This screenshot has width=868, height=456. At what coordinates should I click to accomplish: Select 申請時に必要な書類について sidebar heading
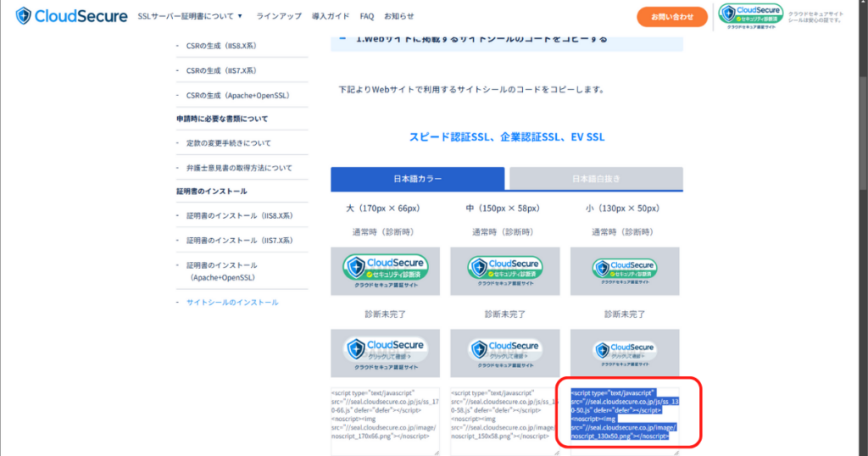[222, 119]
